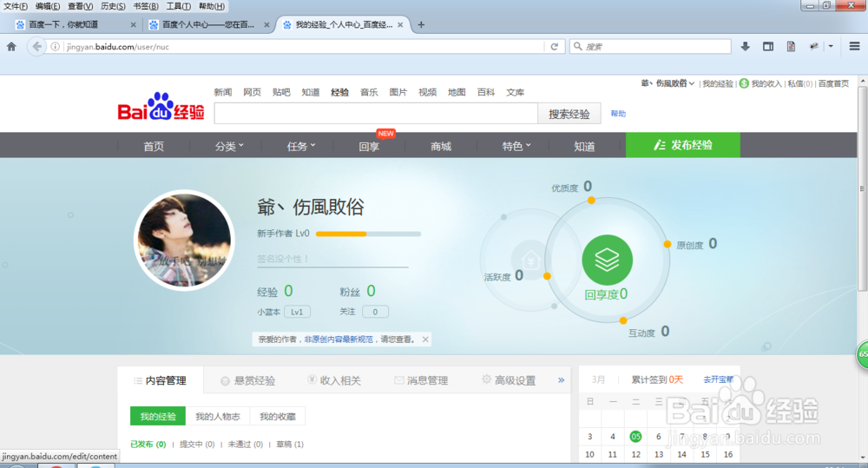This screenshot has height=468, width=868.
Task: Click the 文库 link in top services
Action: [515, 93]
